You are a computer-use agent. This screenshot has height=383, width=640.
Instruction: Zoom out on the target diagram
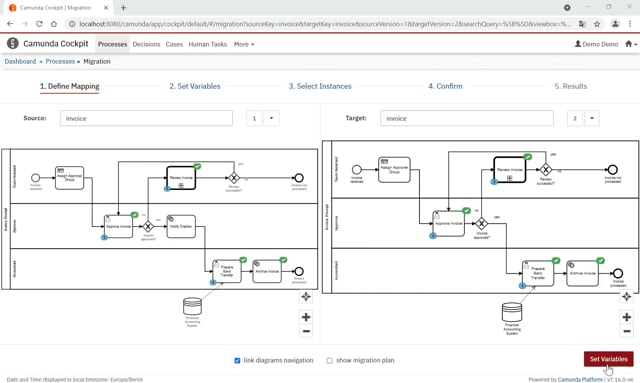pos(627,331)
